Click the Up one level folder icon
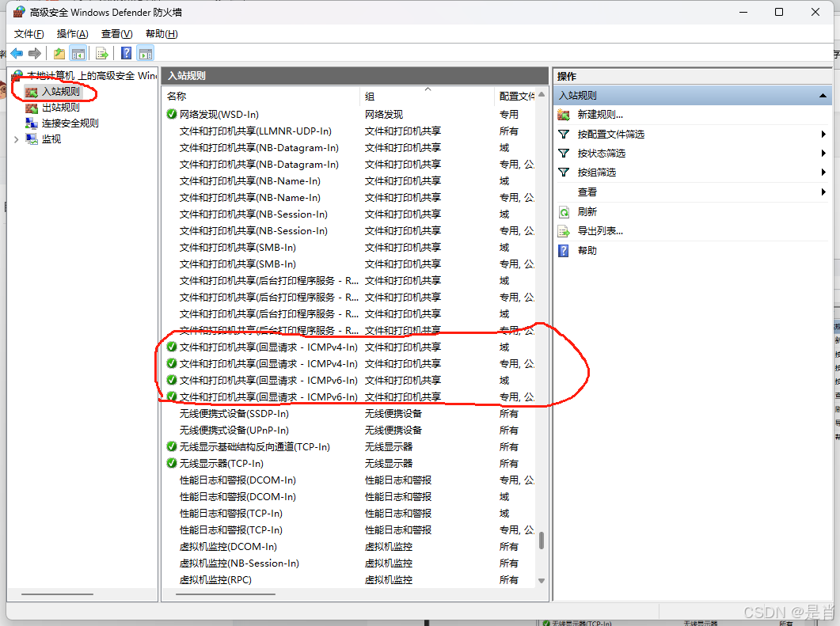The height and width of the screenshot is (626, 840). tap(59, 54)
